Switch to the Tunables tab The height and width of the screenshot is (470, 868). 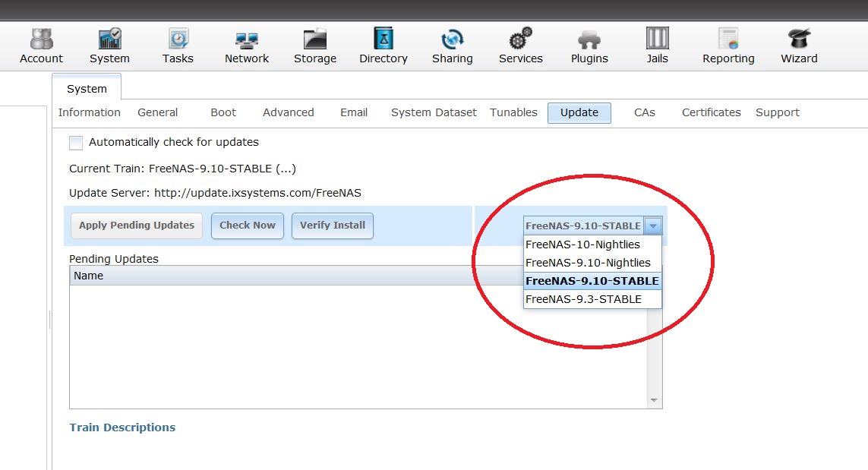[513, 112]
